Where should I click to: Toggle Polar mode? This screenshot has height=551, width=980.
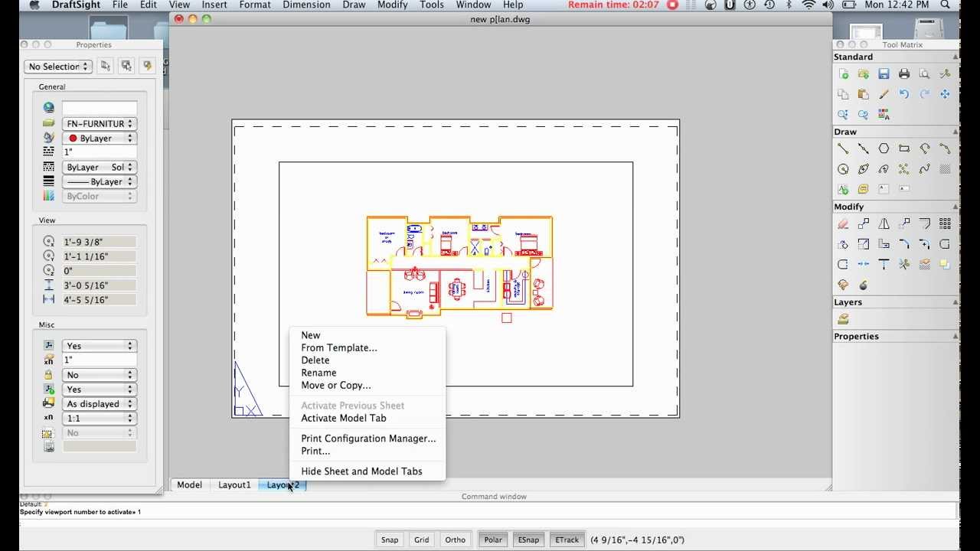pyautogui.click(x=493, y=540)
